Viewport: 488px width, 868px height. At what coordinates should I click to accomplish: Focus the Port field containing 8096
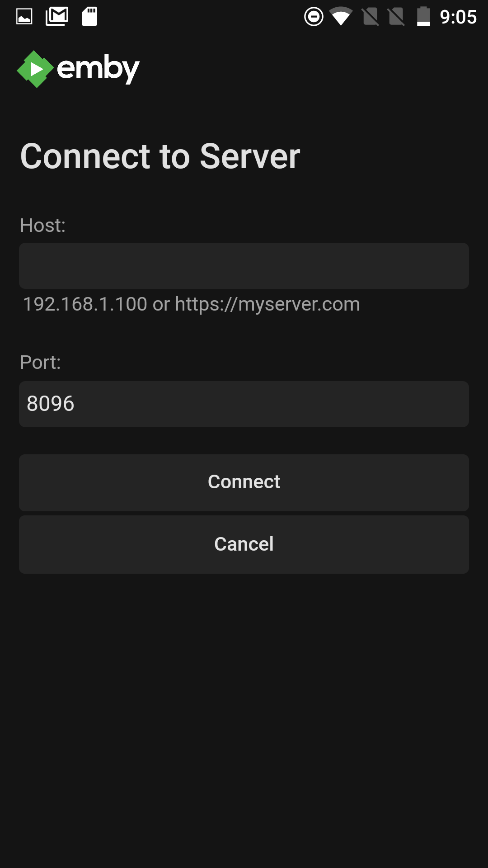click(244, 404)
